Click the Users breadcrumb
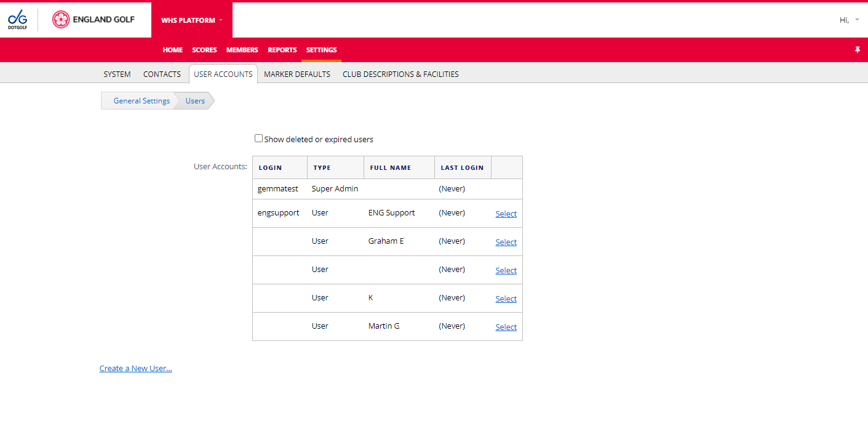The image size is (868, 429). (195, 101)
